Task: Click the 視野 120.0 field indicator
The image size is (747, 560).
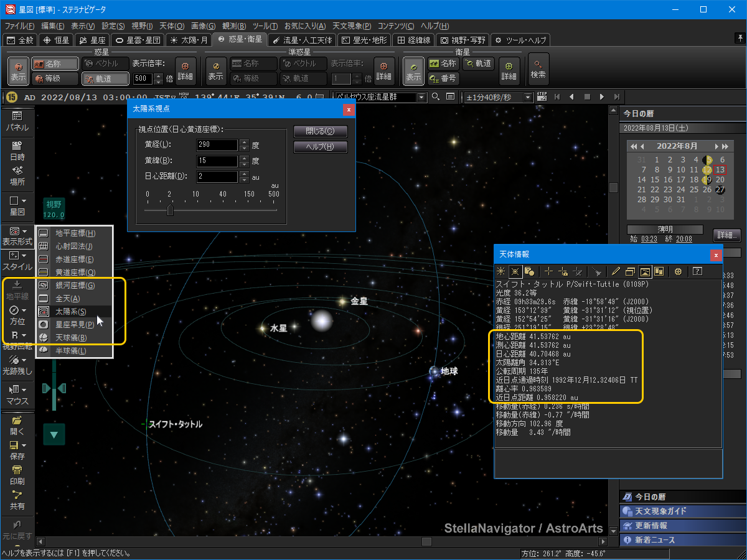Action: 55,210
